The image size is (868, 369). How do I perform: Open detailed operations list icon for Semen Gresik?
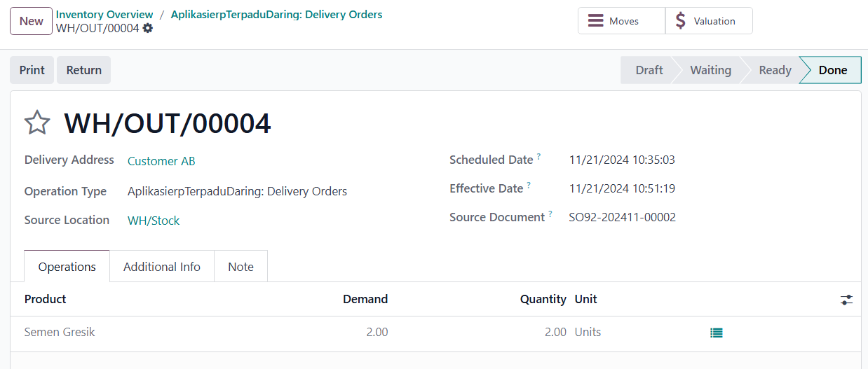pyautogui.click(x=716, y=333)
